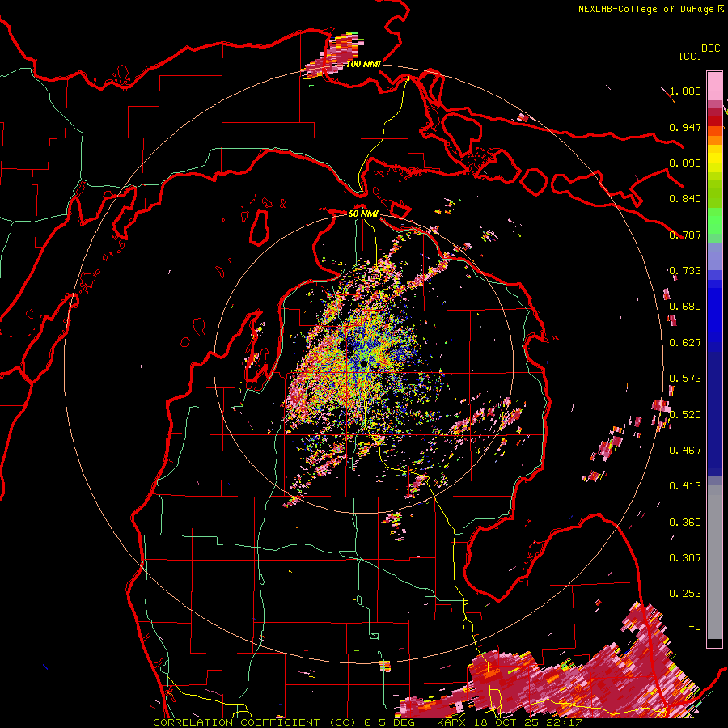Click the 0.733 scale value
Screen dimensions: 728x728
[685, 271]
